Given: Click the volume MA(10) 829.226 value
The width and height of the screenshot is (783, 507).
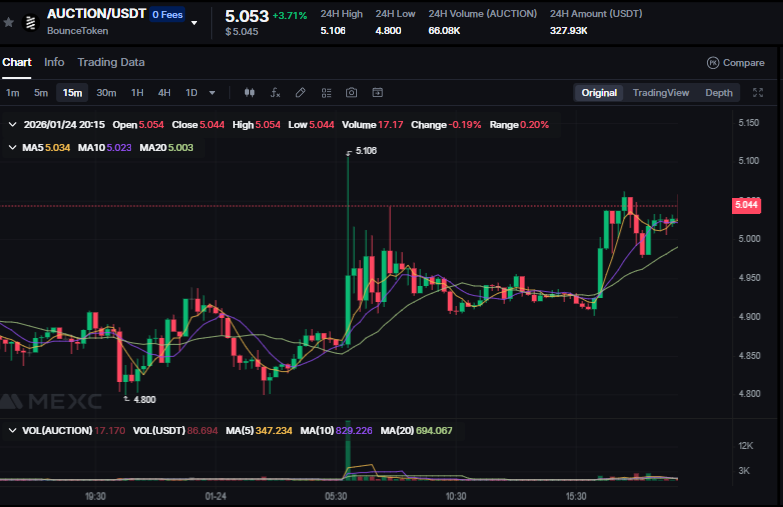Looking at the screenshot, I should [x=336, y=431].
